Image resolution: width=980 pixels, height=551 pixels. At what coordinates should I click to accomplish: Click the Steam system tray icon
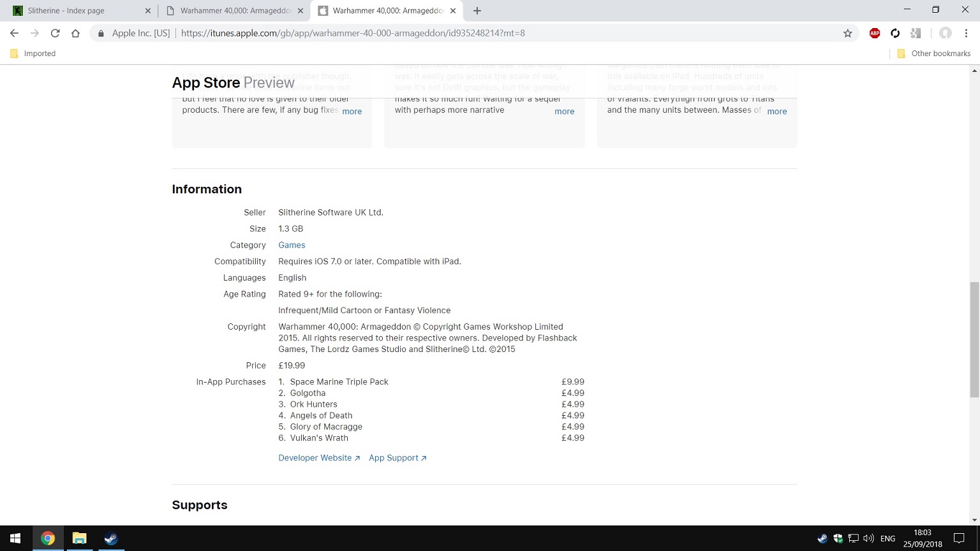coord(822,538)
